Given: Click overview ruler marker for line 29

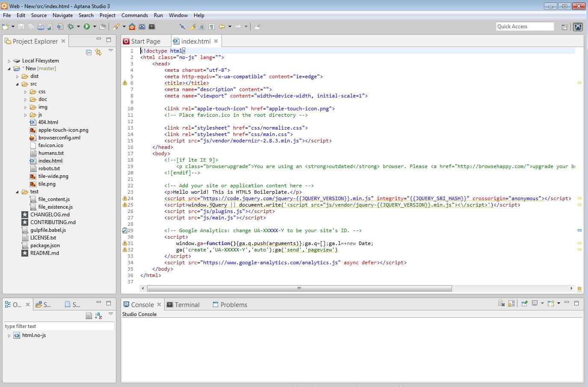Looking at the screenshot, I should click(x=579, y=230).
